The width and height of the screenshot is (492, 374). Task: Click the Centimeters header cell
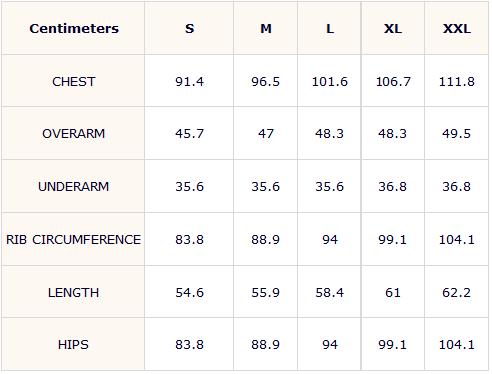pyautogui.click(x=74, y=29)
